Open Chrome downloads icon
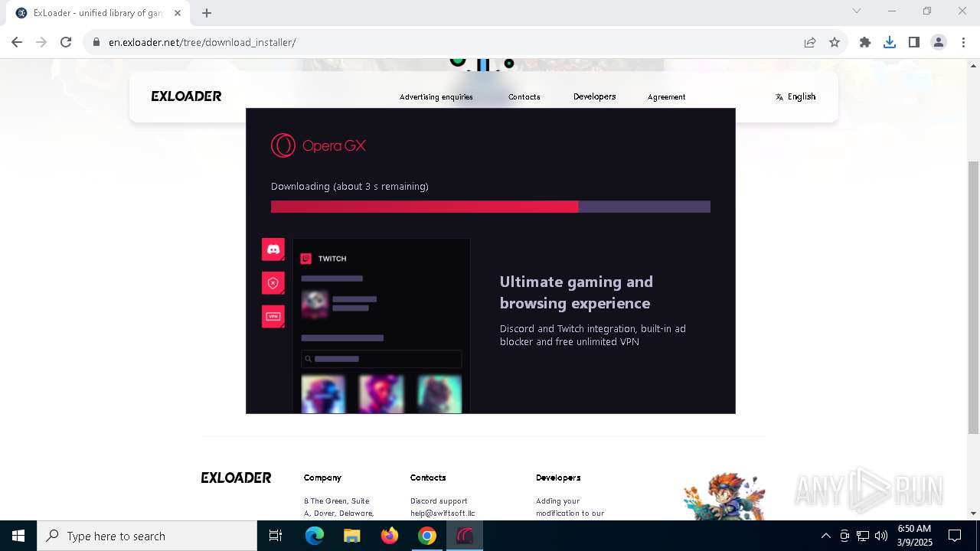 890,42
